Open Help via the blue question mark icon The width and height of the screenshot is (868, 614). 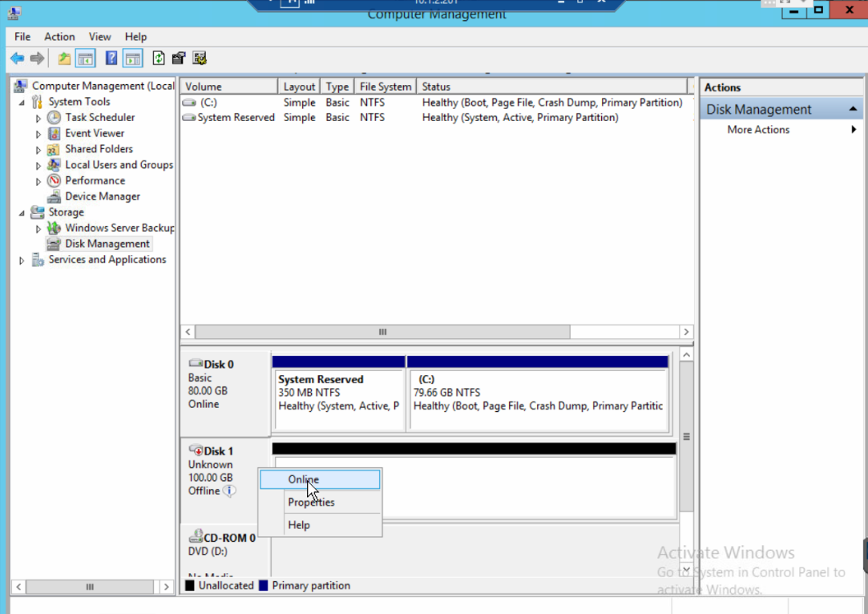click(x=111, y=59)
